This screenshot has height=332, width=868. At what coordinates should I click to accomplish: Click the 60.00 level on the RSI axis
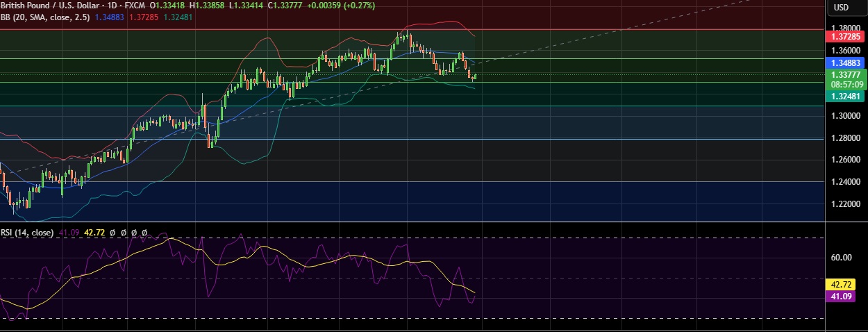point(841,258)
